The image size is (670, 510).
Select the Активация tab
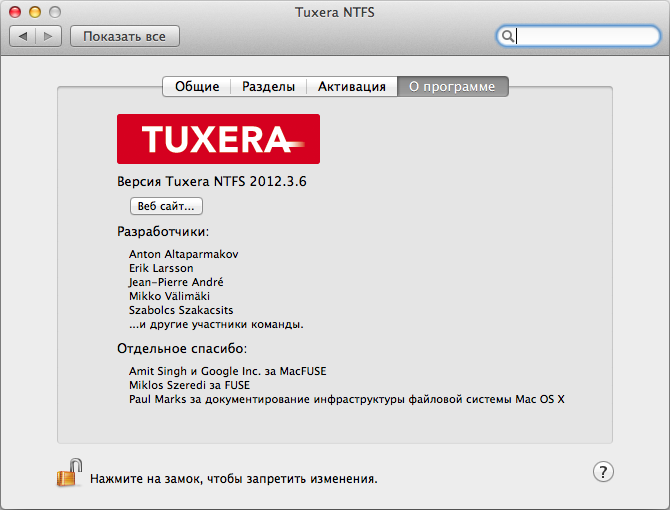tap(352, 86)
